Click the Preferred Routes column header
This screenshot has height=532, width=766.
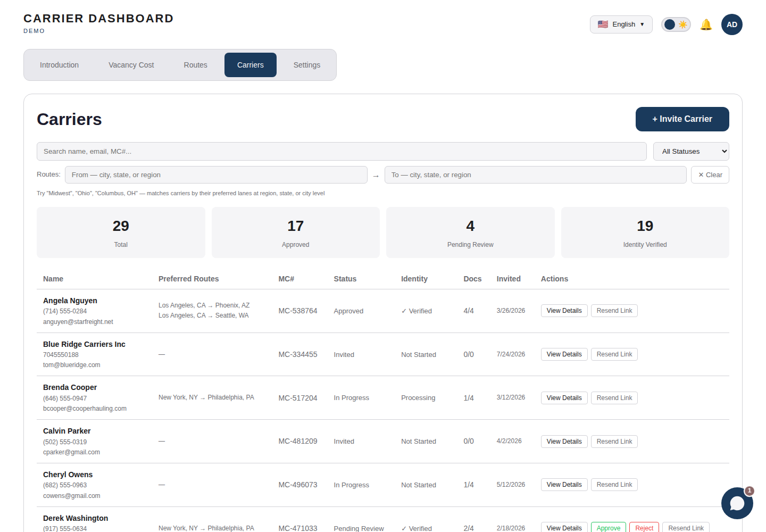tap(189, 279)
